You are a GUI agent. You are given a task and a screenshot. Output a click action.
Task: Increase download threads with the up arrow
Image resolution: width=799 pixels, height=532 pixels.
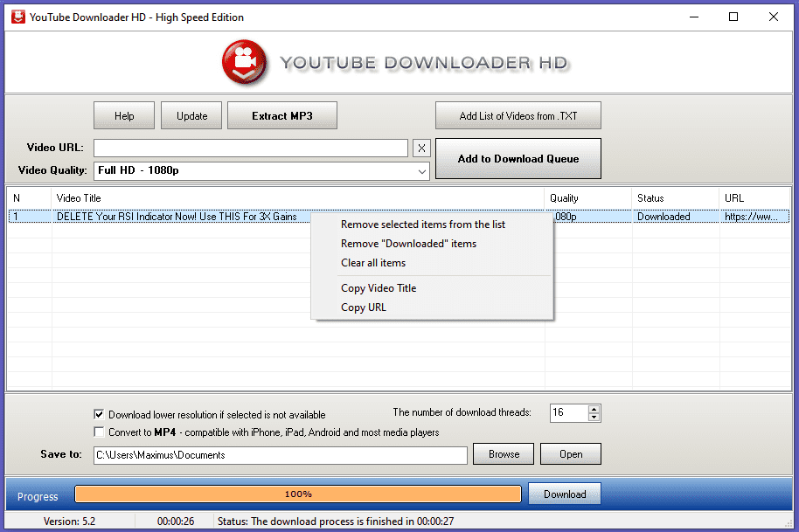(x=594, y=409)
